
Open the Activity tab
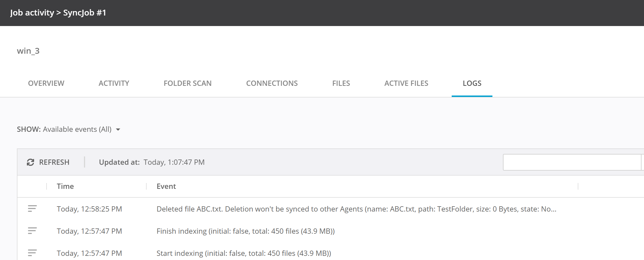point(114,83)
